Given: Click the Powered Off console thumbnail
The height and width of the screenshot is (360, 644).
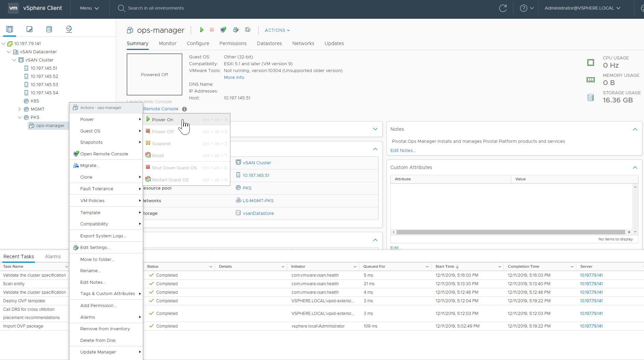Looking at the screenshot, I should 155,74.
